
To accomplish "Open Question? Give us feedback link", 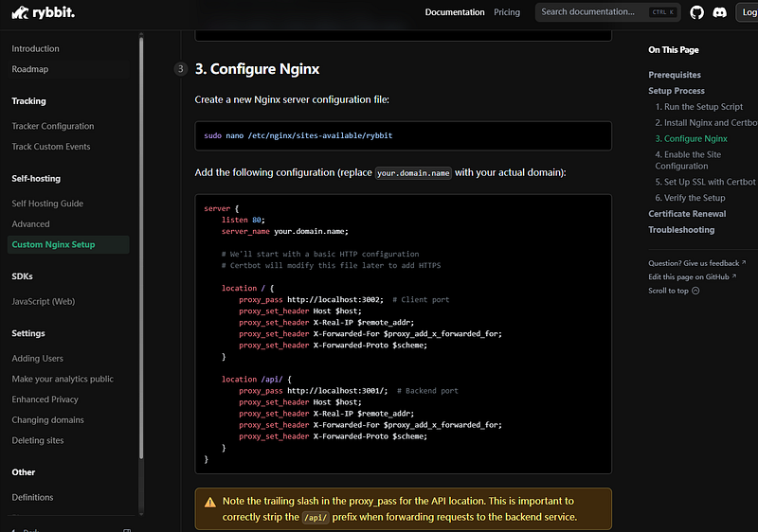I will 696,263.
